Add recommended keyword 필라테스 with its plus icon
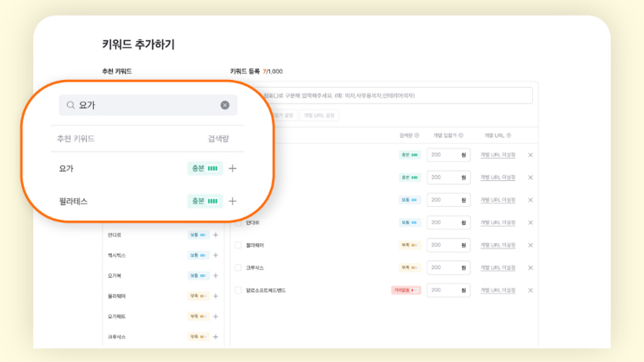644x362 pixels. (233, 201)
